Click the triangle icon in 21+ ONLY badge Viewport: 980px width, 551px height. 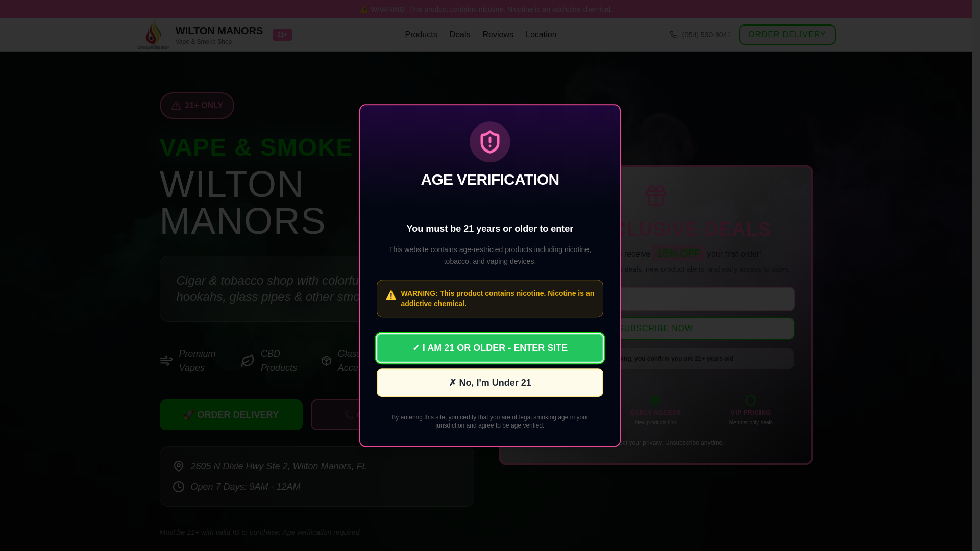pos(176,106)
